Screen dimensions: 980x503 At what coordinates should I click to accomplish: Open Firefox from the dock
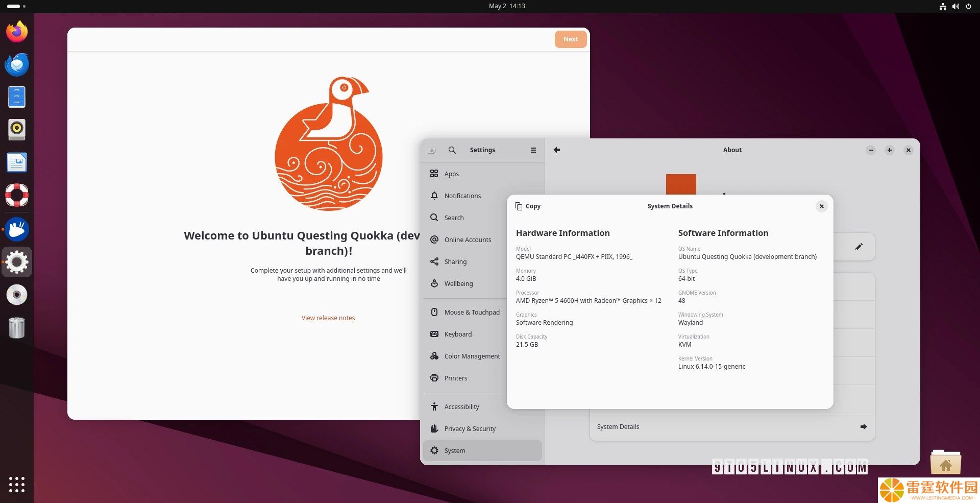pyautogui.click(x=17, y=32)
